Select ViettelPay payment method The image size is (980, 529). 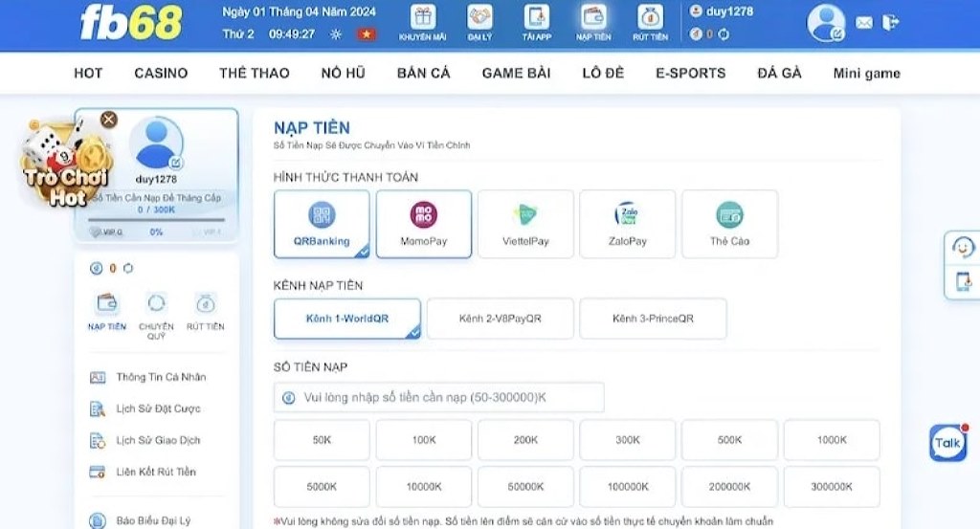[525, 224]
